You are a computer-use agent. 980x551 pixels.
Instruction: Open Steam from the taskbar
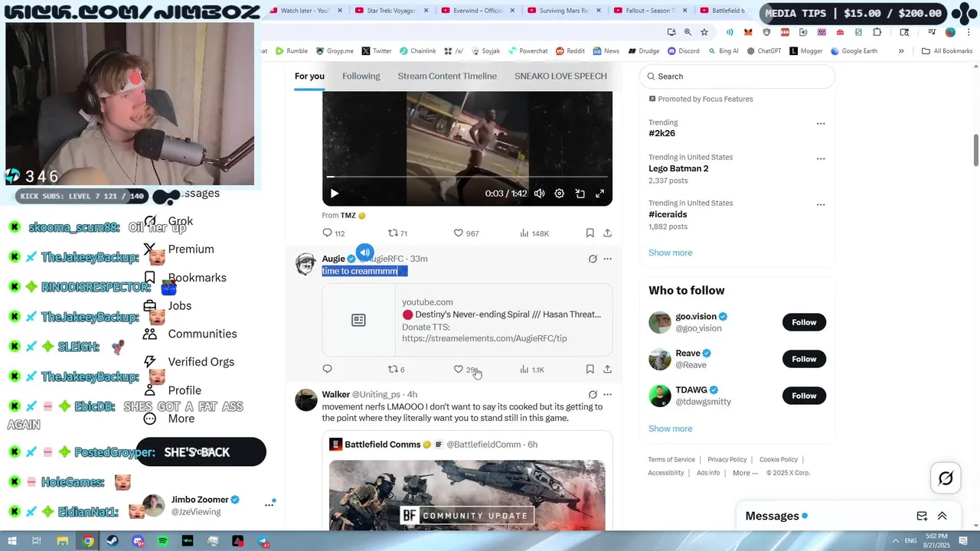pos(113,541)
